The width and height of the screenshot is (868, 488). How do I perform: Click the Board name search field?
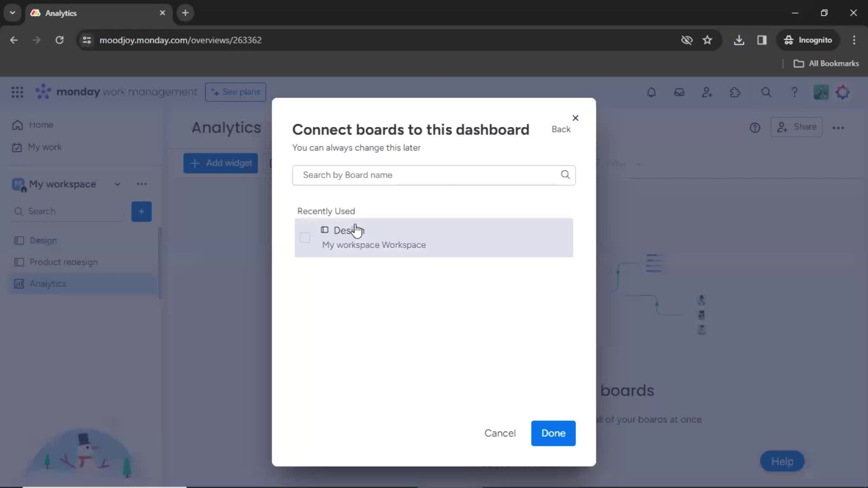(434, 174)
